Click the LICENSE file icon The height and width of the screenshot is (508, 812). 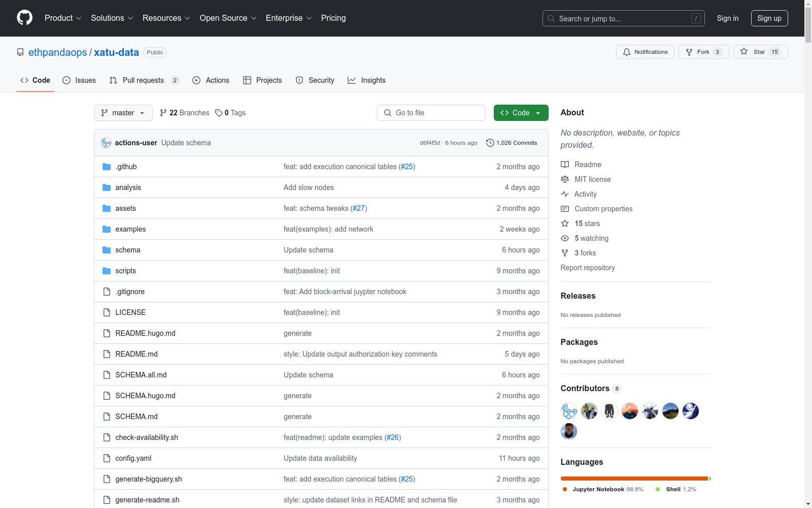tap(107, 312)
